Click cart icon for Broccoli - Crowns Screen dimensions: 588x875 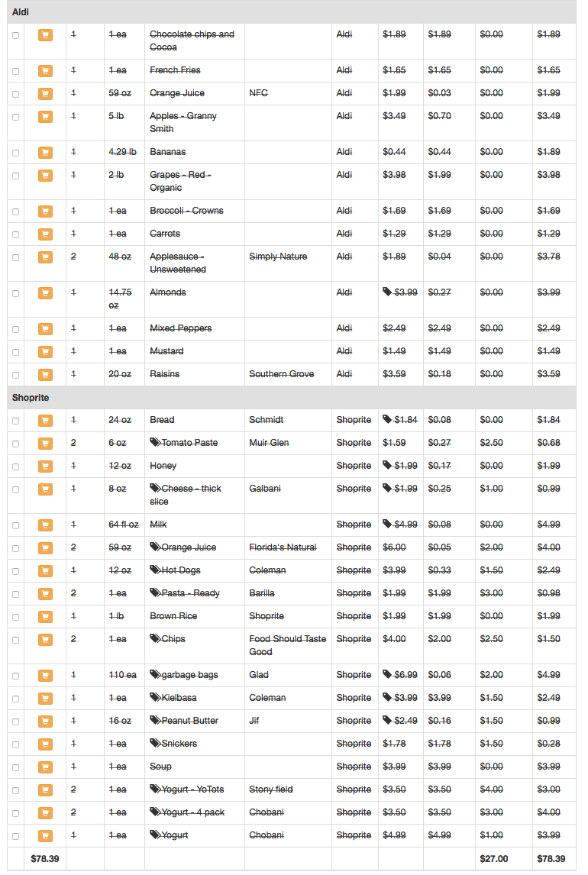(x=45, y=211)
